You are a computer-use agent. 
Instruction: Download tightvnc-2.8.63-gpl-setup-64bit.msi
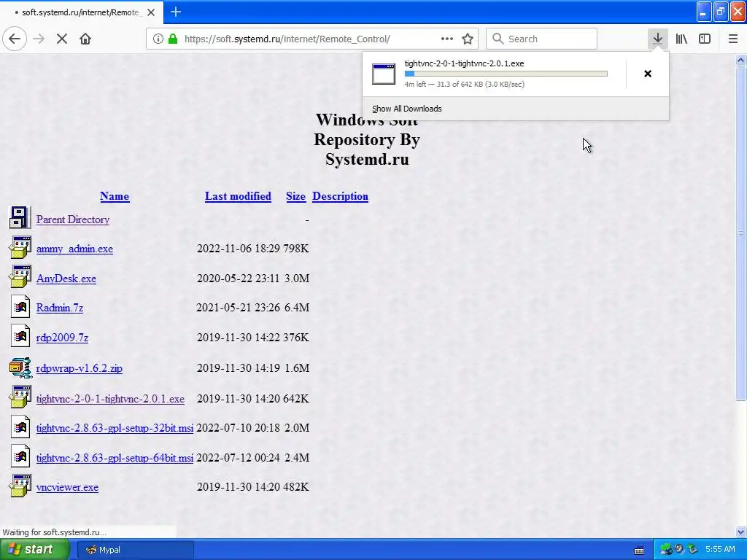pyautogui.click(x=115, y=458)
